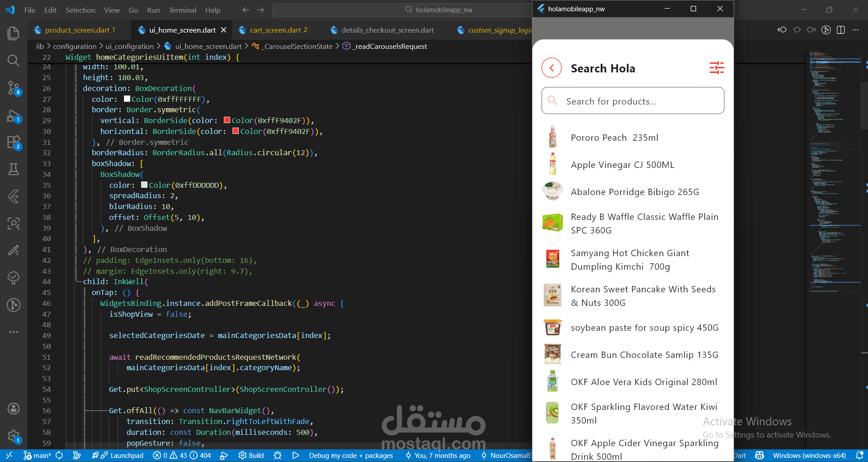Open the File menu
The image size is (868, 462).
click(x=30, y=10)
